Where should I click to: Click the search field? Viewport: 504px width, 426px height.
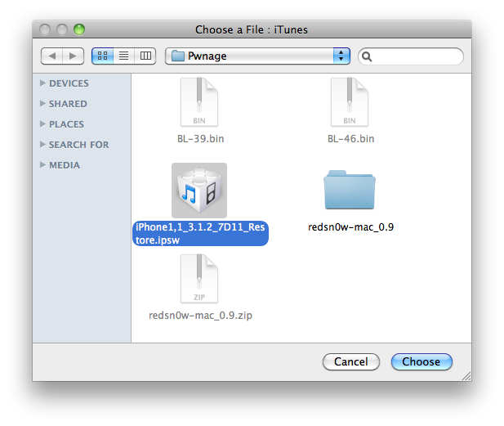coord(411,56)
